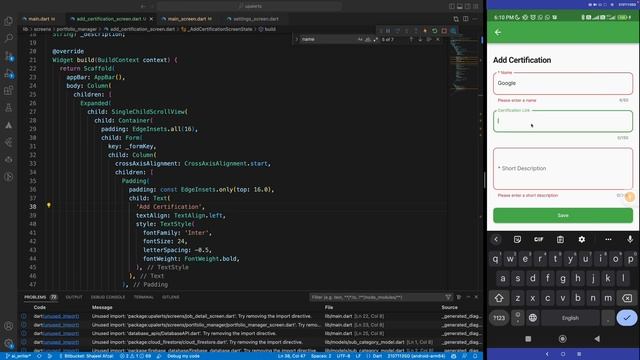Open the Testing flask view

click(x=8, y=108)
